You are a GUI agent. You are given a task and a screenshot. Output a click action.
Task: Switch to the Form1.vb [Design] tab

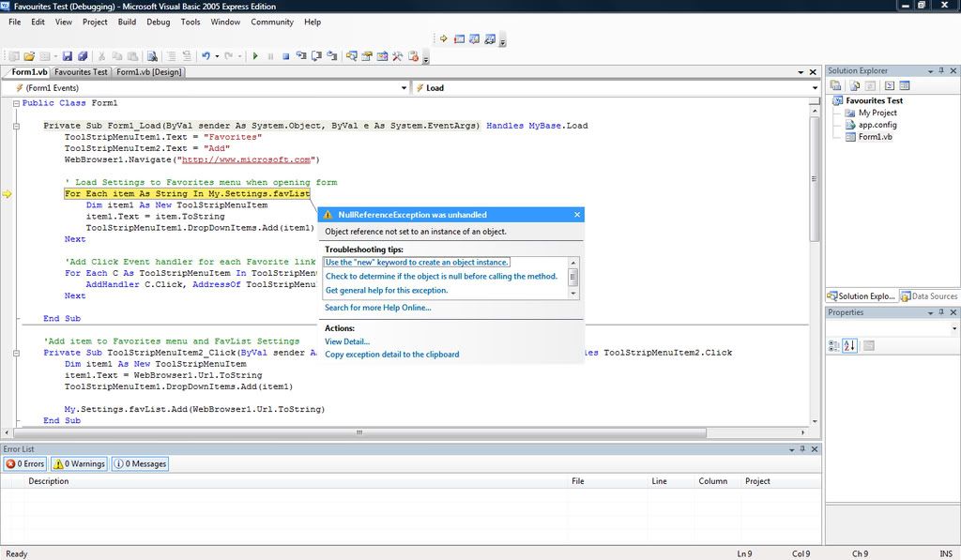(x=149, y=72)
